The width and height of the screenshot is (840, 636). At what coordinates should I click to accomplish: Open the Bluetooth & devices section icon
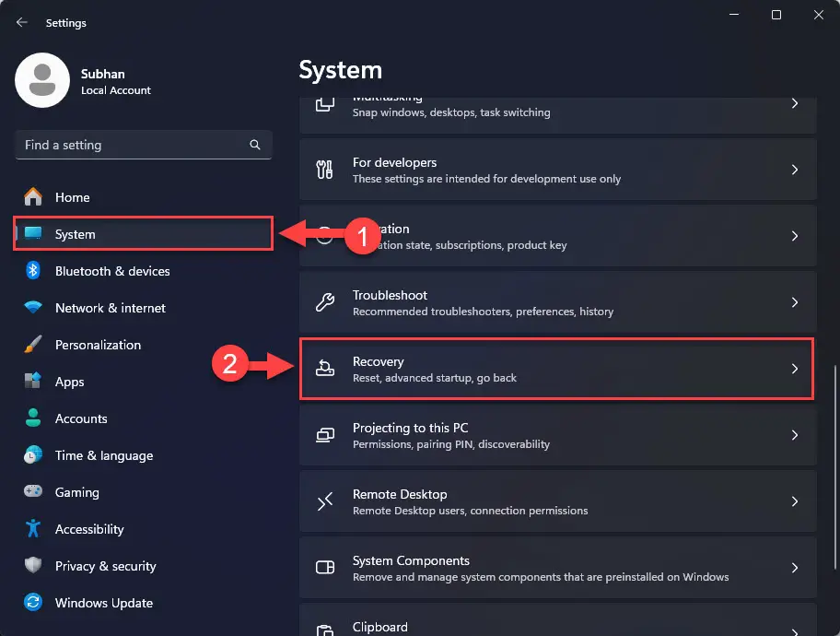pyautogui.click(x=32, y=271)
